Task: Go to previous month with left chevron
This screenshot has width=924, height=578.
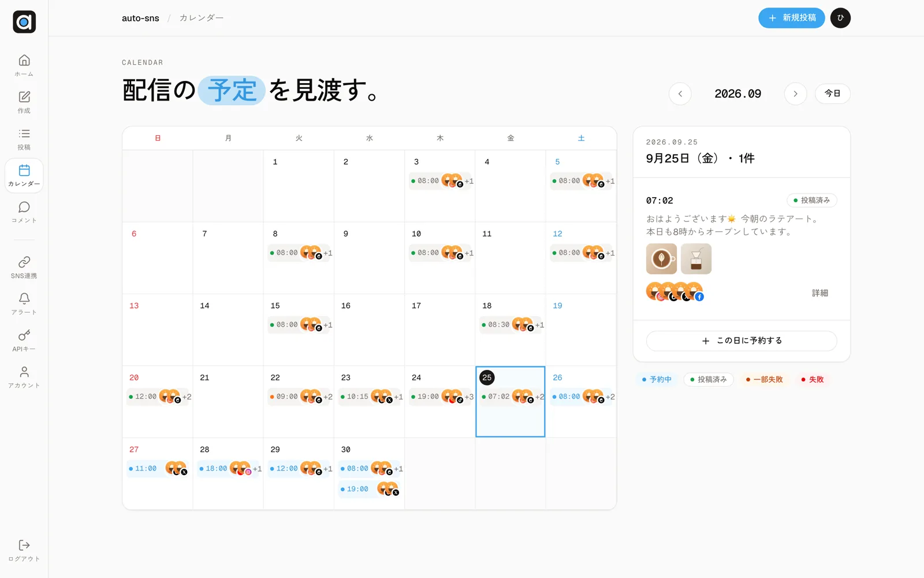Action: 680,94
